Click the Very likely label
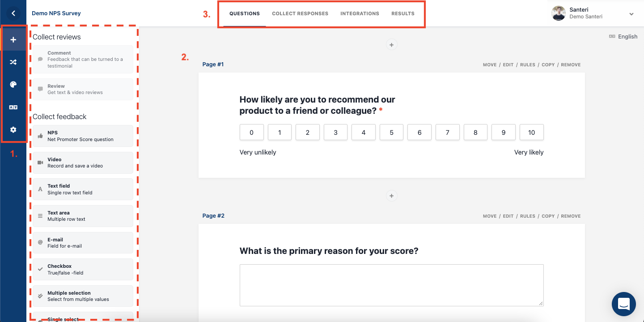Viewport: 644px width, 322px height. (x=529, y=152)
